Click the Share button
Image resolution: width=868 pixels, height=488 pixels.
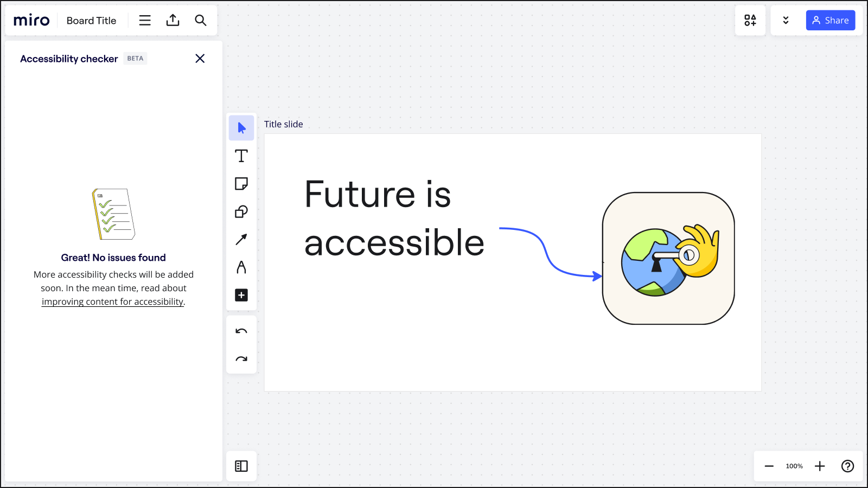[x=831, y=21]
